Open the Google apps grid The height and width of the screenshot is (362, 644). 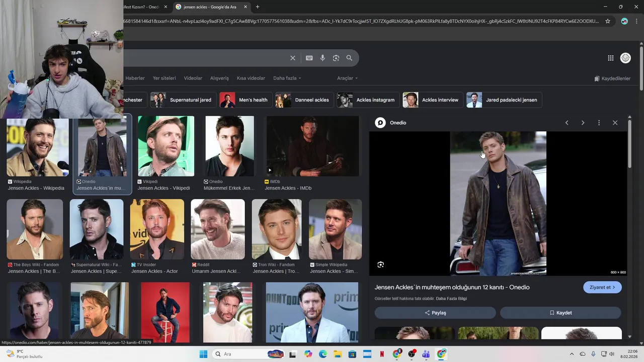point(611,58)
